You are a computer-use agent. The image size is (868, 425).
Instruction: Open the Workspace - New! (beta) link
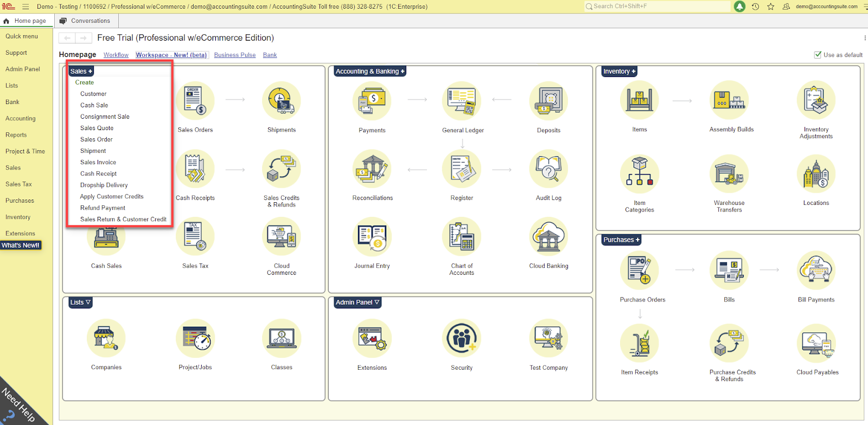[171, 55]
